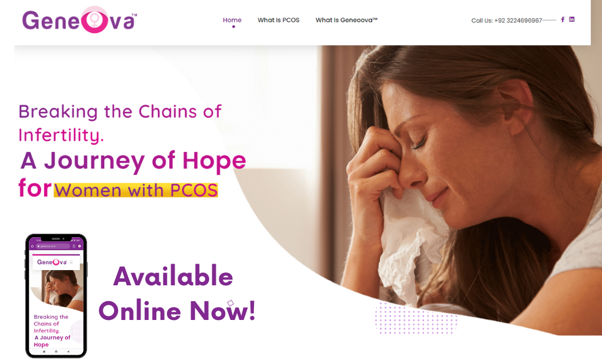
Task: Click the purple dotted pattern decoration
Action: 416,318
